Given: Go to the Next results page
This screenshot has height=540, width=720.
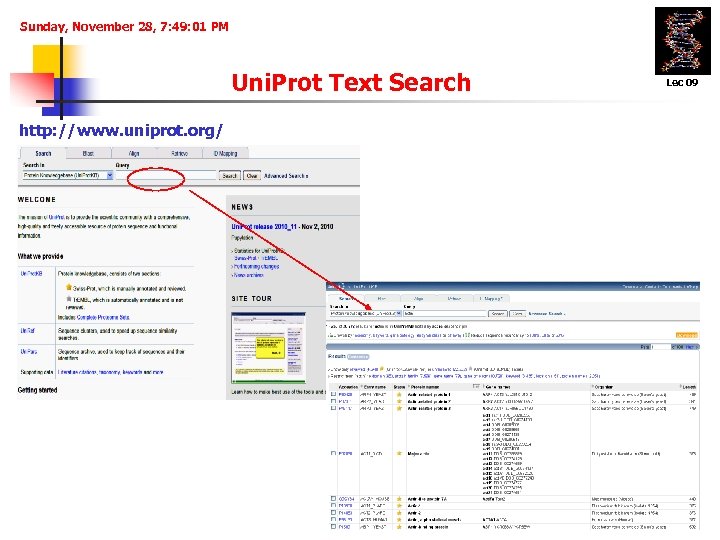Looking at the screenshot, I should (690, 347).
